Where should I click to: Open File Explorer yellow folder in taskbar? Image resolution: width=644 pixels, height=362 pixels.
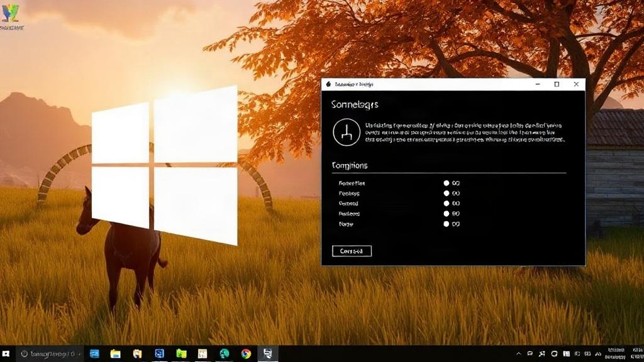(x=116, y=354)
